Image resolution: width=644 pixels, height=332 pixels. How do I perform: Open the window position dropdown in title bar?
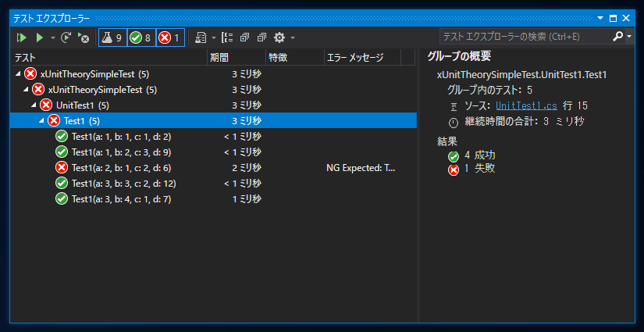coord(600,18)
